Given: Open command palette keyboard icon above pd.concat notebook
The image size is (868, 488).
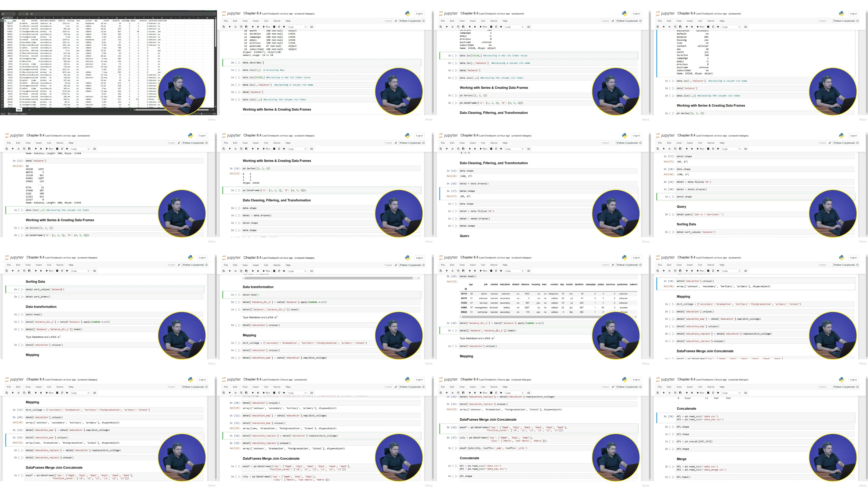Looking at the screenshot, I should (746, 393).
